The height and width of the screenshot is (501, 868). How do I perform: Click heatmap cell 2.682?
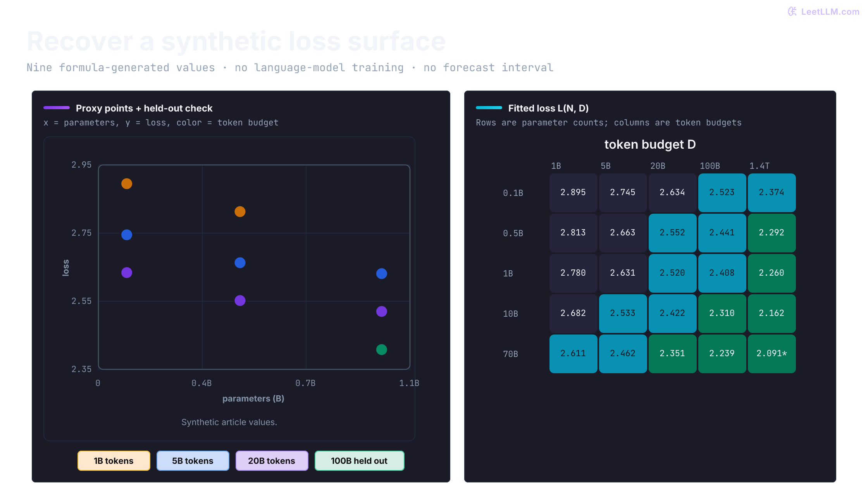573,314
